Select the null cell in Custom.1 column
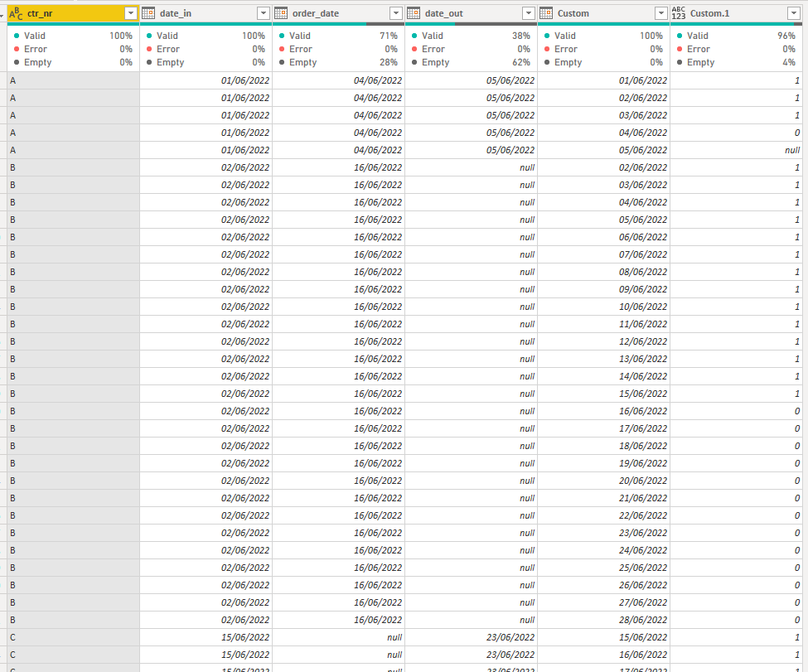808x672 pixels. click(x=736, y=150)
